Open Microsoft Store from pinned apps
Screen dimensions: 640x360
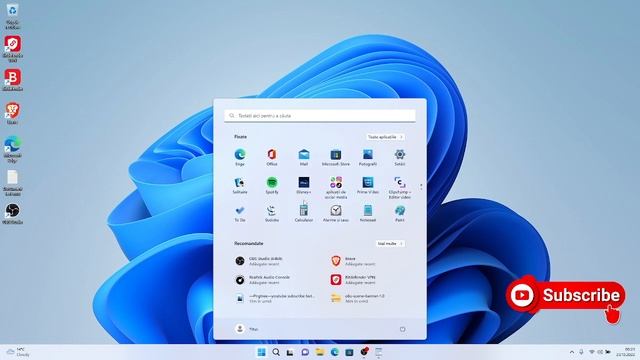tap(336, 157)
